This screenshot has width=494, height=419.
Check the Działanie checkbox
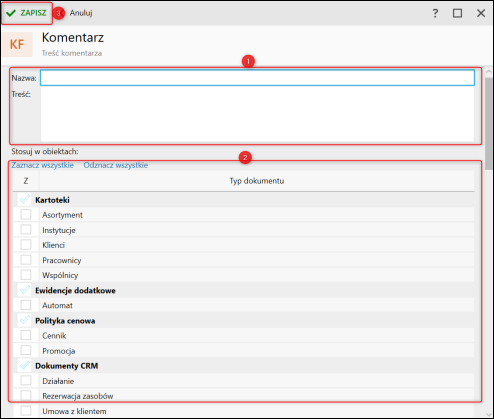coord(26,380)
